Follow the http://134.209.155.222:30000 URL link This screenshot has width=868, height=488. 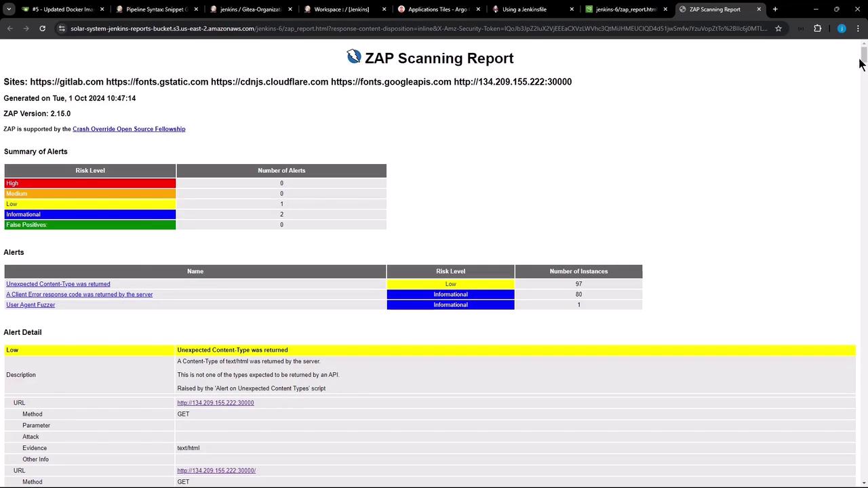[x=216, y=403]
